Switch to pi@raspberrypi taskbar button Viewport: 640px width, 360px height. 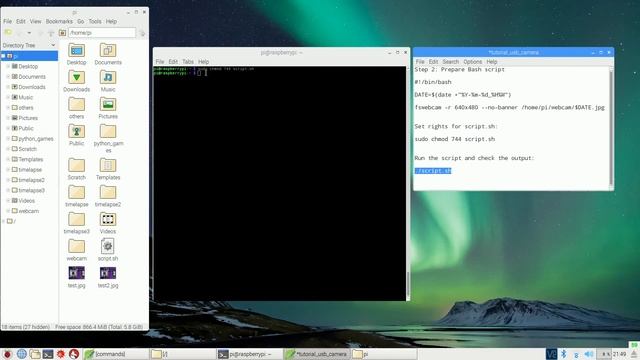249,354
